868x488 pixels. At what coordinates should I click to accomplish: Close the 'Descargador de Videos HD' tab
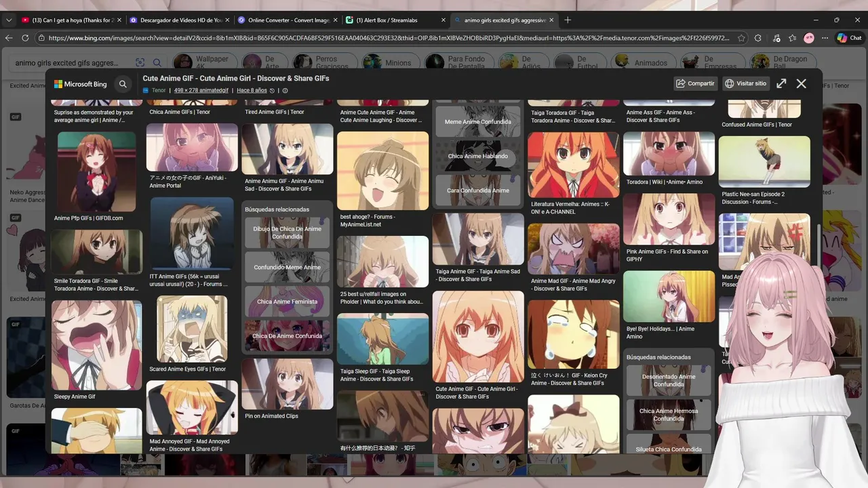(x=229, y=20)
